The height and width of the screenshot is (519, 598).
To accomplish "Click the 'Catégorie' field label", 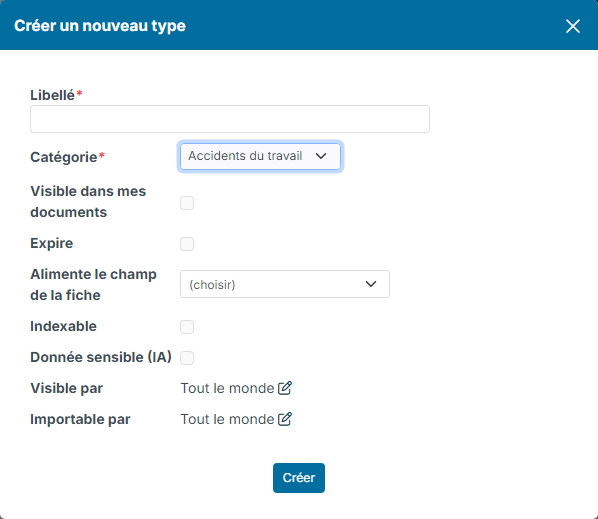I will (64, 157).
